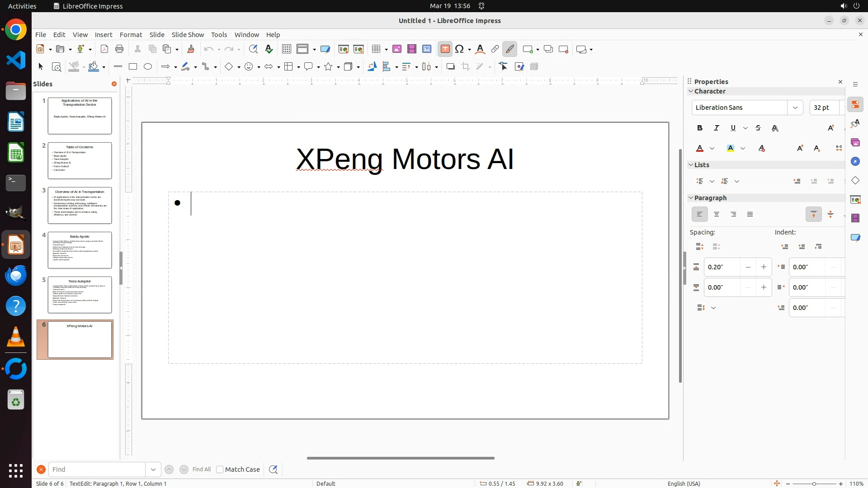The width and height of the screenshot is (868, 488).
Task: Click the Insert Table icon
Action: (375, 49)
